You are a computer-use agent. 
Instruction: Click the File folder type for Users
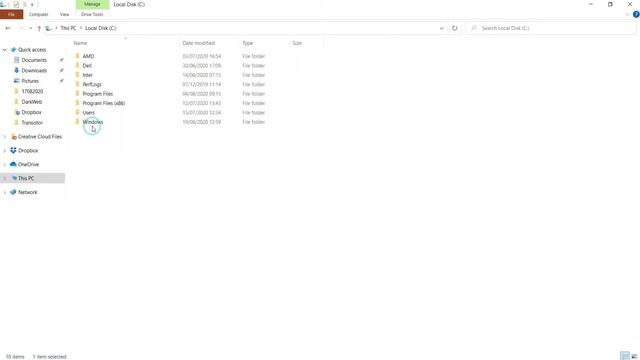coord(253,113)
